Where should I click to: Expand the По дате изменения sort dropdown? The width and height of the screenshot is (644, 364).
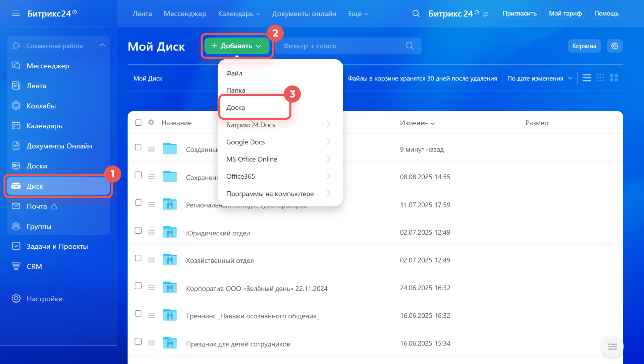click(x=539, y=78)
